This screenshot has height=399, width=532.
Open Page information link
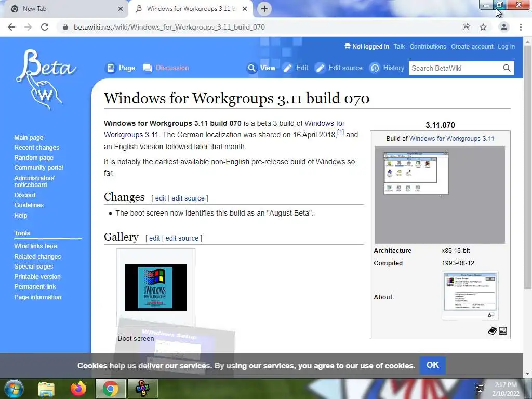(x=37, y=297)
